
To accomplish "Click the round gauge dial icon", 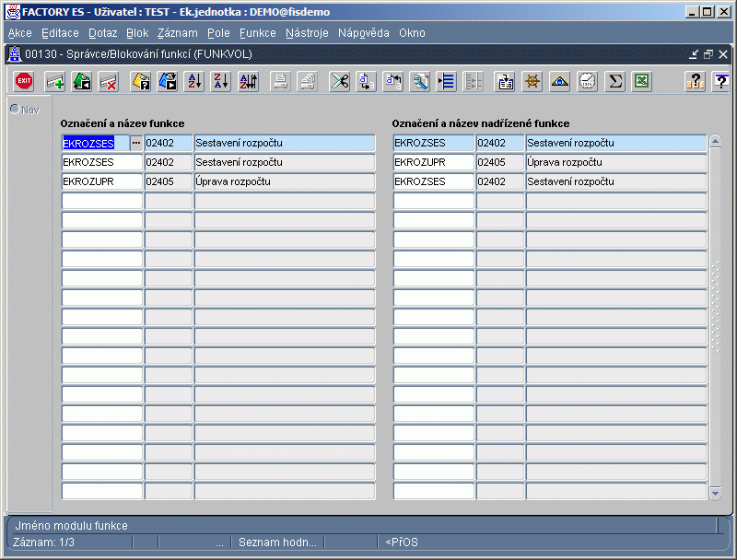I will click(x=587, y=81).
